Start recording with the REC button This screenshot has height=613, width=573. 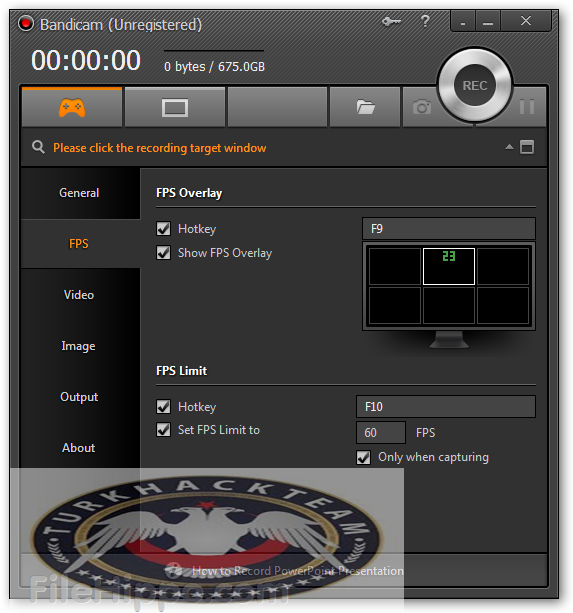(x=475, y=85)
